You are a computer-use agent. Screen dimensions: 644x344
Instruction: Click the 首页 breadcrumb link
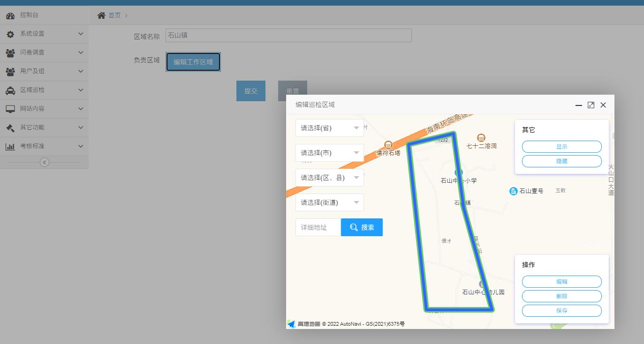pyautogui.click(x=115, y=15)
